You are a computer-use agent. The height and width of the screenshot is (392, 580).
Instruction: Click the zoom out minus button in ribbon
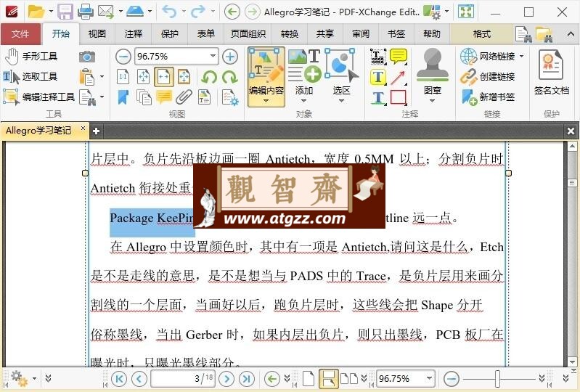tap(123, 57)
